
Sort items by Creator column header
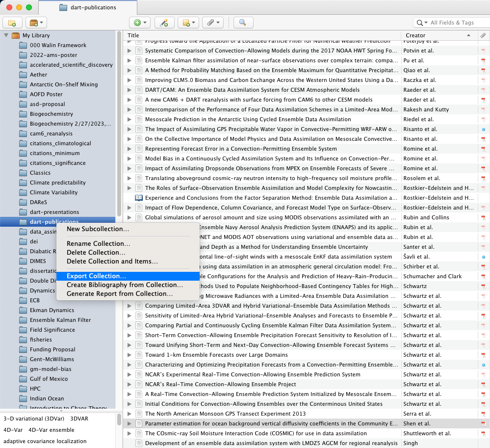point(432,35)
